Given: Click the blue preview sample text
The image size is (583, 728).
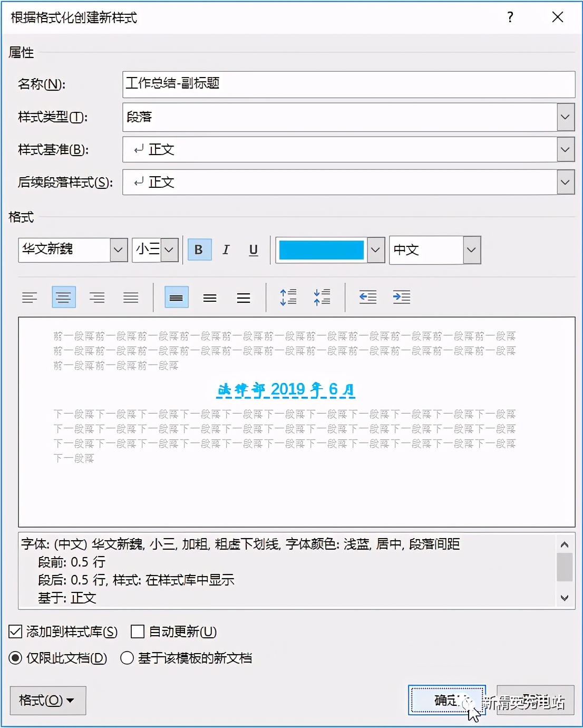Looking at the screenshot, I should click(x=286, y=390).
